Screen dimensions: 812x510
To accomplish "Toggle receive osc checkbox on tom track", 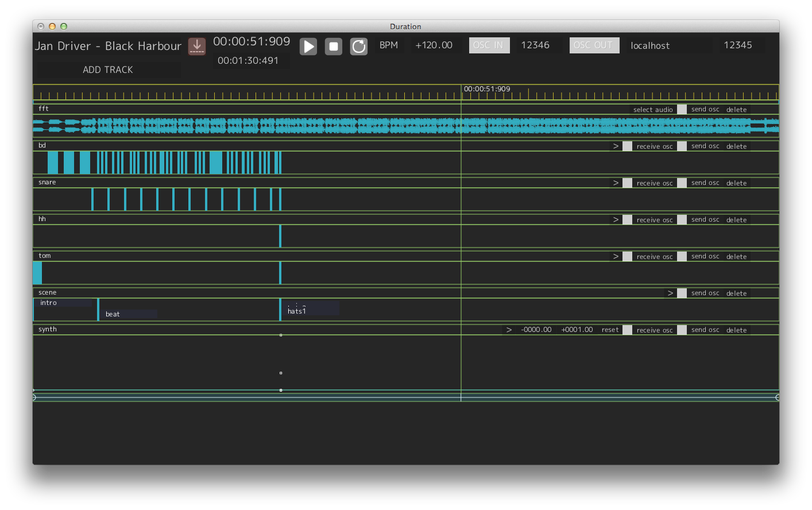I will click(x=628, y=257).
